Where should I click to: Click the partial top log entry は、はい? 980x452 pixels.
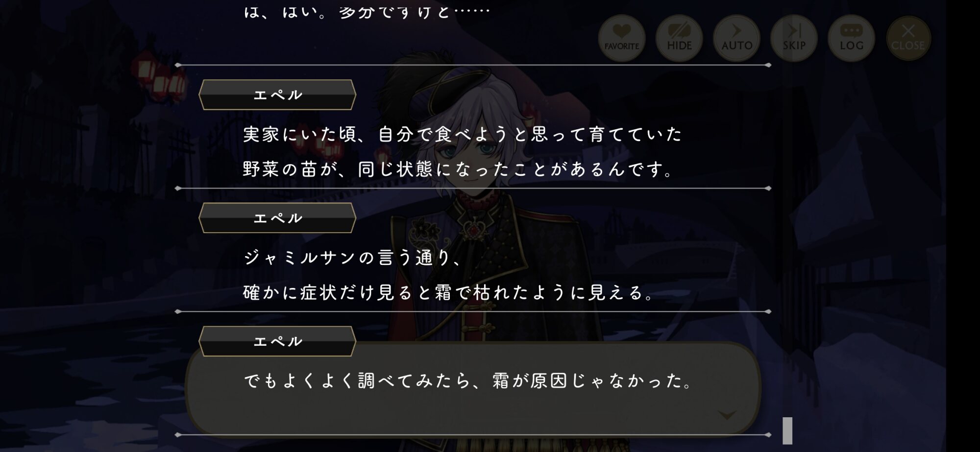[367, 11]
